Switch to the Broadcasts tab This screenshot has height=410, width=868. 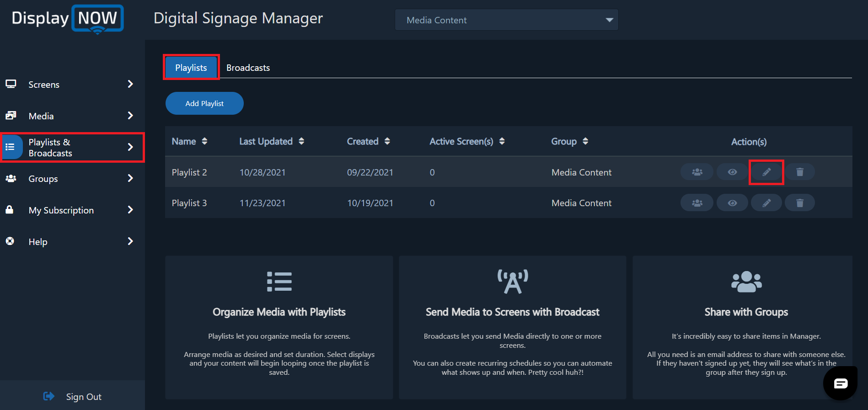(x=248, y=68)
